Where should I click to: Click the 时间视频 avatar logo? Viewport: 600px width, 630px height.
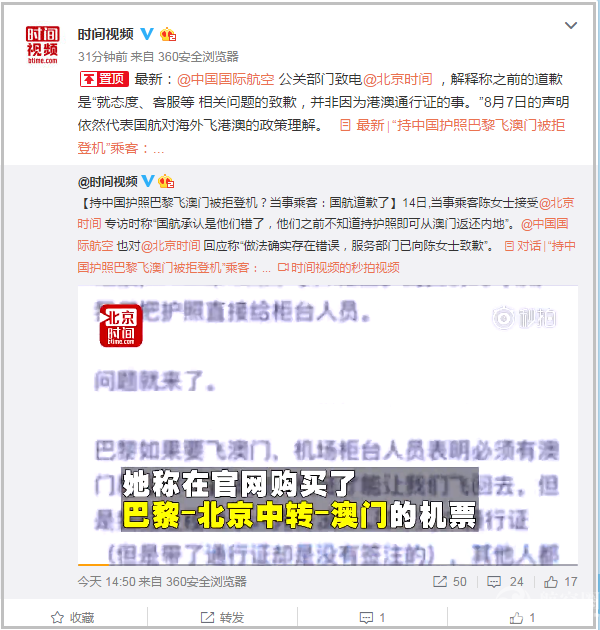click(42, 45)
